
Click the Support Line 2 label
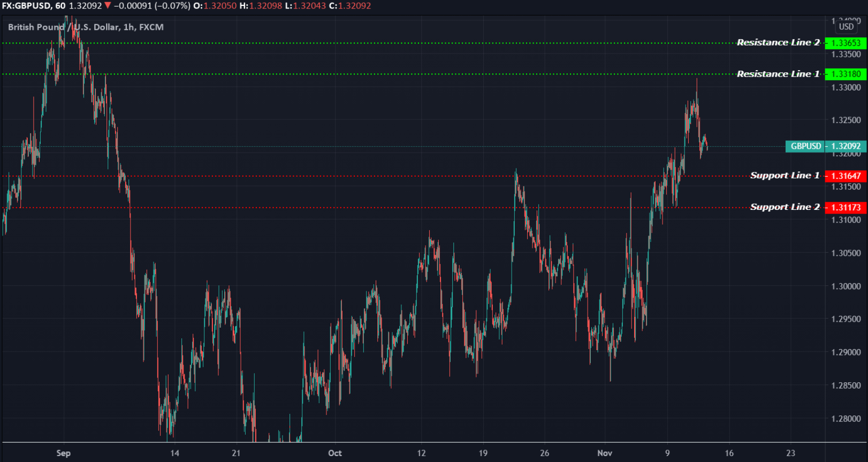coord(785,207)
